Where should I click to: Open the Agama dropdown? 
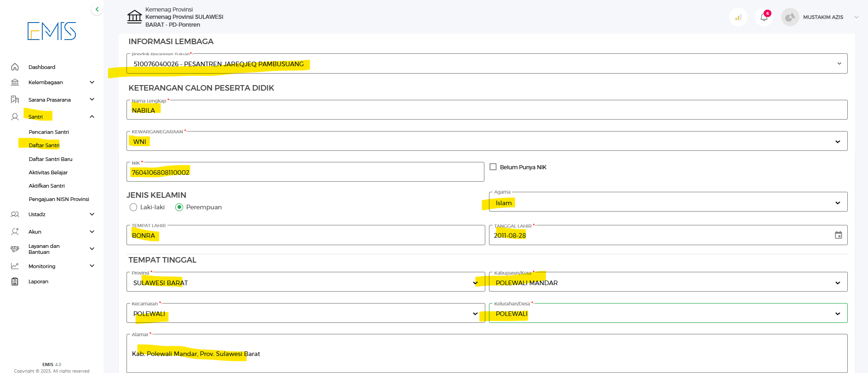667,202
